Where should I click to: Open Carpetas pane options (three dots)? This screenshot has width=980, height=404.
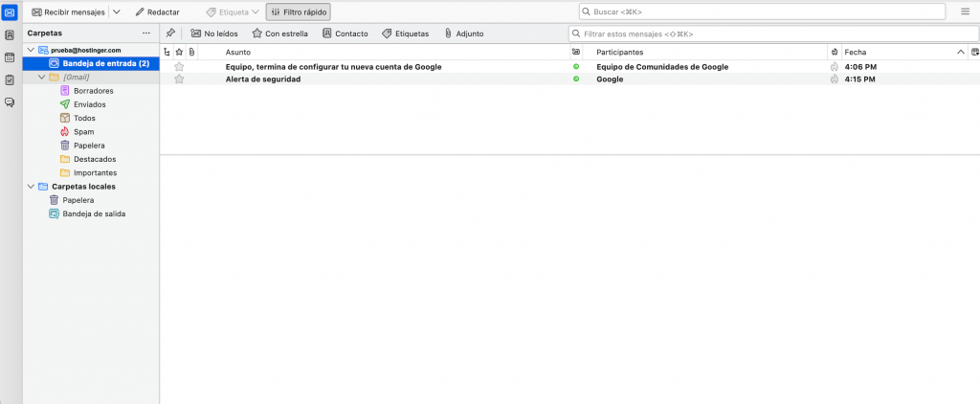(146, 34)
